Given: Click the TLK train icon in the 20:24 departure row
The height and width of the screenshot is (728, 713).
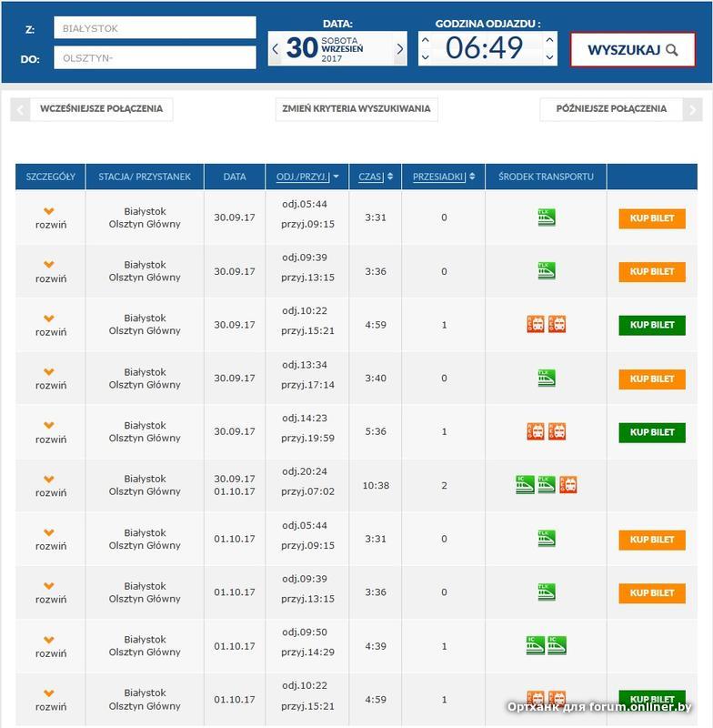Looking at the screenshot, I should tap(546, 485).
